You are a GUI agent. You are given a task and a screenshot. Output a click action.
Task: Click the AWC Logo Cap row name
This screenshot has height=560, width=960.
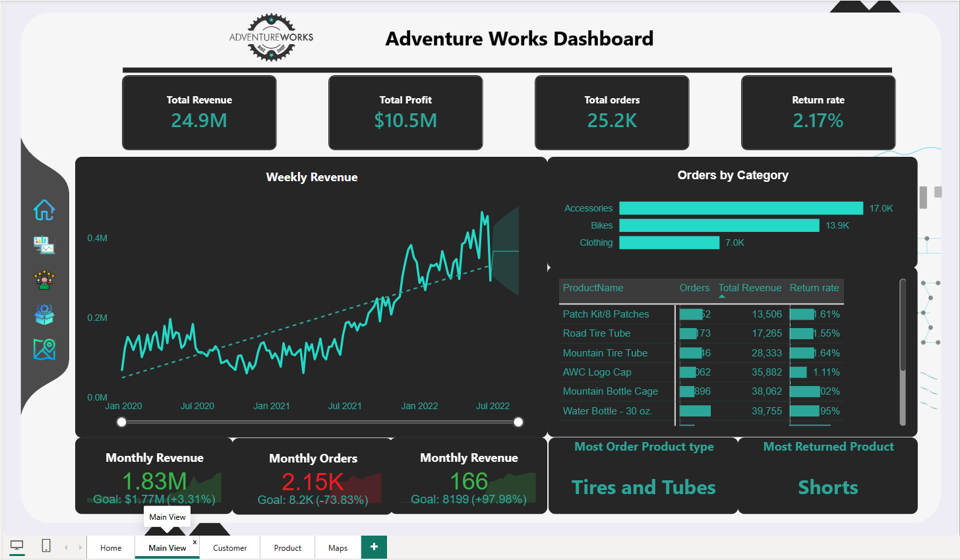coord(597,372)
